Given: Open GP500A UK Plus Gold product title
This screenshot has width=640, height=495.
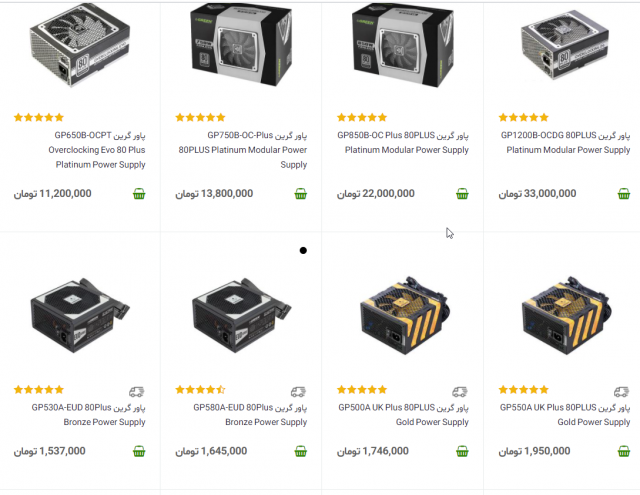Looking at the screenshot, I should click(x=403, y=415).
